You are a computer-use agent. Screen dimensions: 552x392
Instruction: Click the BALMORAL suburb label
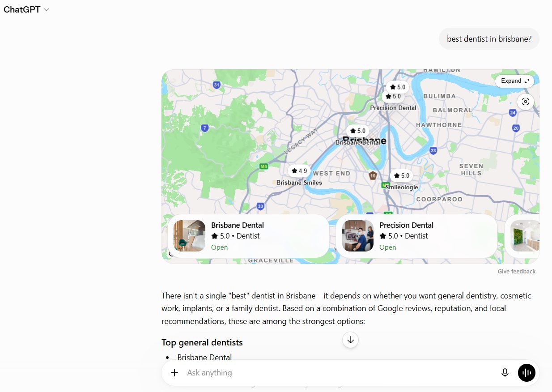pyautogui.click(x=452, y=110)
